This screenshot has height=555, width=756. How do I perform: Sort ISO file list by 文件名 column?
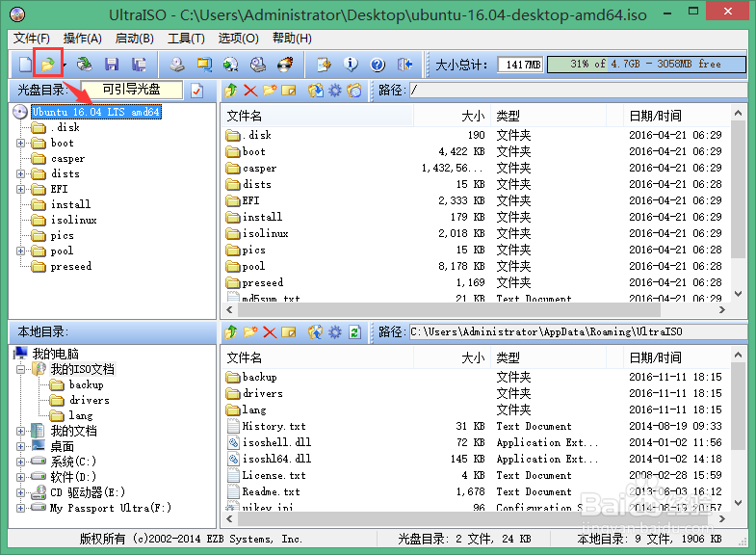point(317,117)
